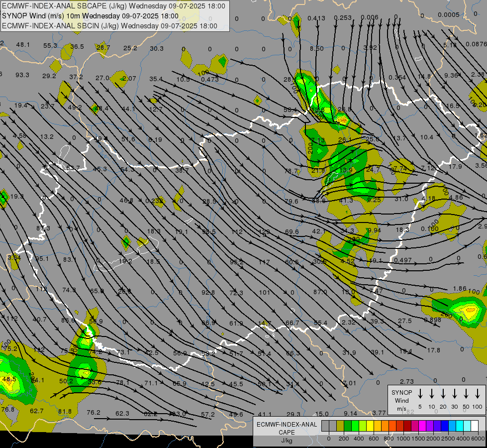Click the map value 1.86
This screenshot has height=448, width=487.
460,289
